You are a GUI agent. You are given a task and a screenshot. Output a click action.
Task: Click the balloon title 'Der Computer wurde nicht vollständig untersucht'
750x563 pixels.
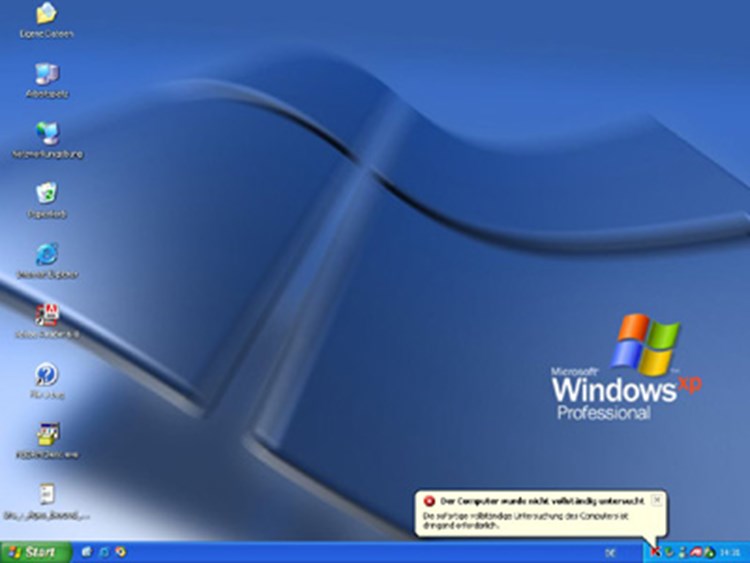(x=542, y=501)
